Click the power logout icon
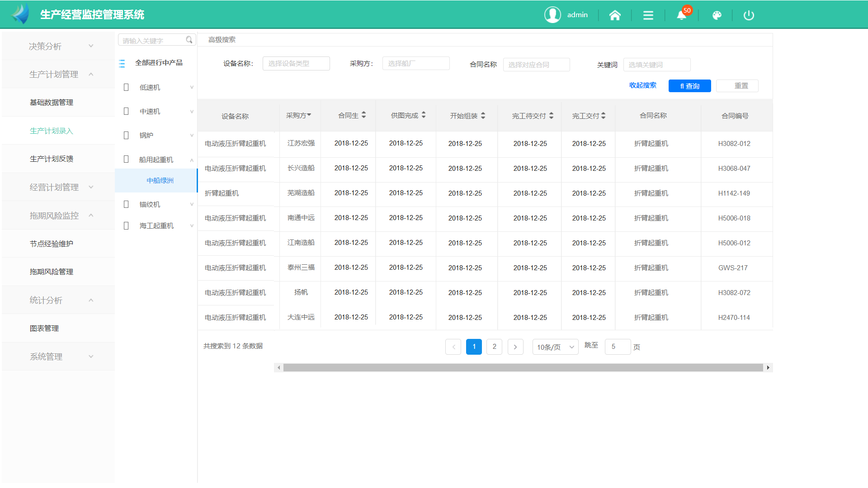 [x=749, y=15]
